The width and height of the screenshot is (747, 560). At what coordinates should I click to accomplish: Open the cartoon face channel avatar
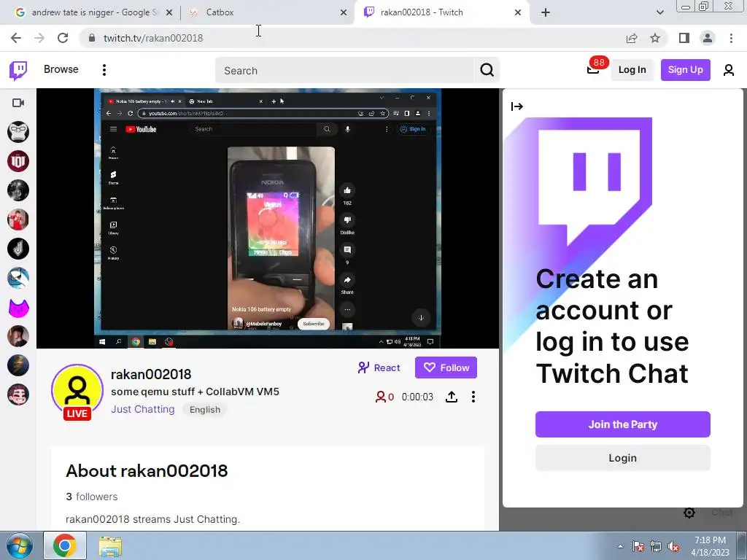point(18,394)
